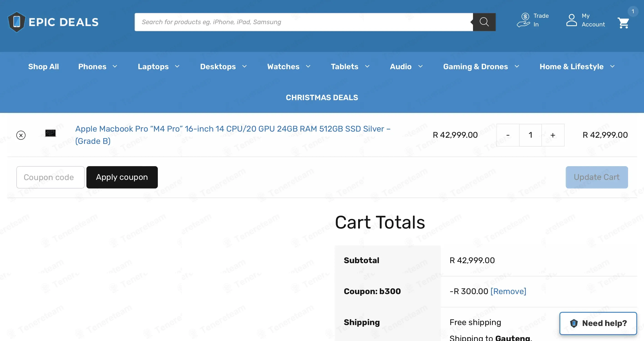Go to the Phones category
Screen dimensions: 644x341
(92, 66)
